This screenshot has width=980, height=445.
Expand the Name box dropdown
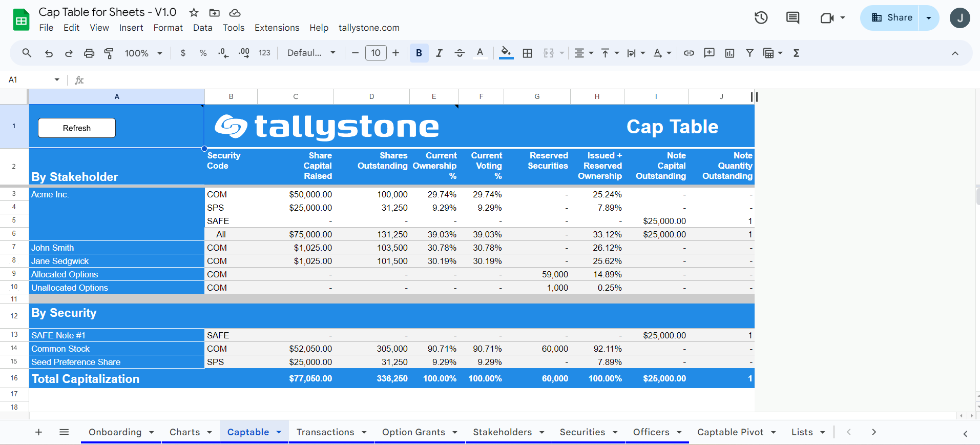(57, 79)
